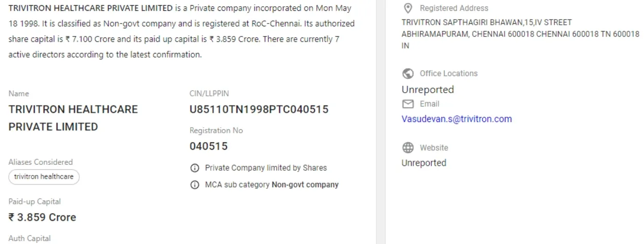Click the Unreported value under Office Locations
Screen dimensions: 644x244
pos(428,90)
